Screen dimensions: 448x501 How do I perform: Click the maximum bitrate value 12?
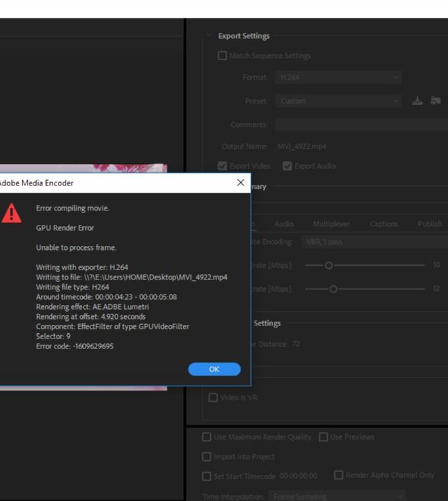(x=437, y=289)
